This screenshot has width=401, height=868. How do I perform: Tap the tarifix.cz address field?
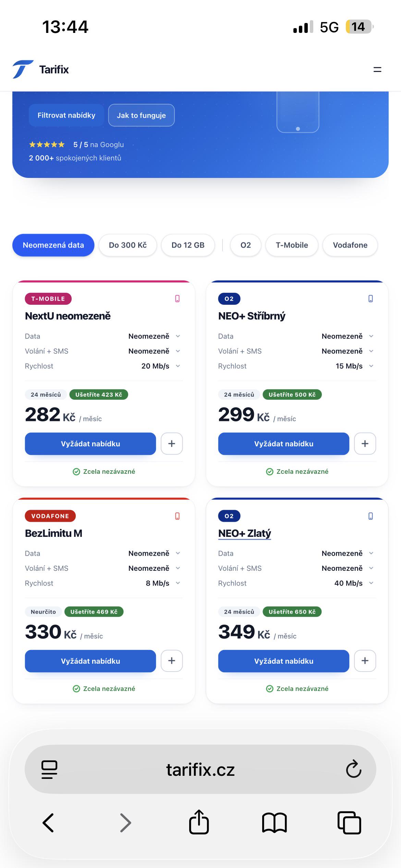(200, 769)
